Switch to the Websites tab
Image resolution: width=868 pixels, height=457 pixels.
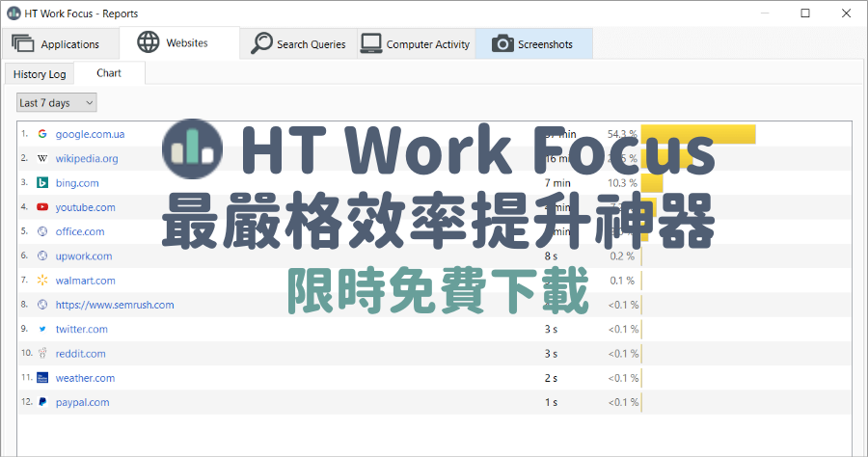(179, 42)
